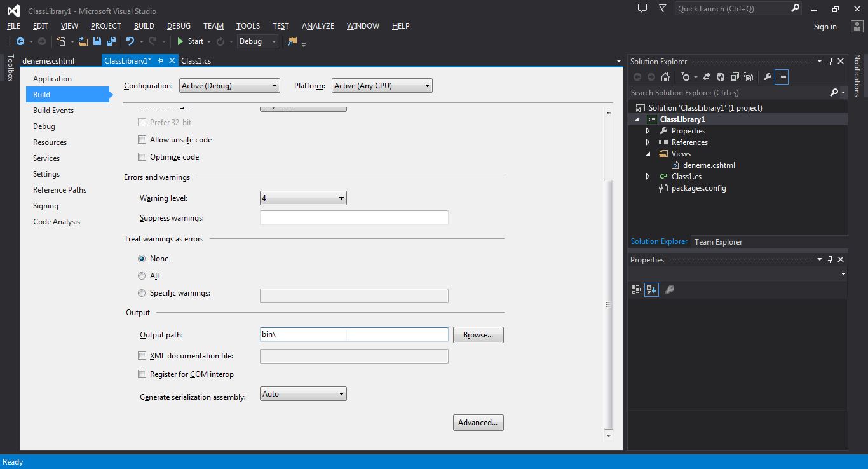This screenshot has height=469, width=868.
Task: Click the Advanced button
Action: click(x=478, y=422)
